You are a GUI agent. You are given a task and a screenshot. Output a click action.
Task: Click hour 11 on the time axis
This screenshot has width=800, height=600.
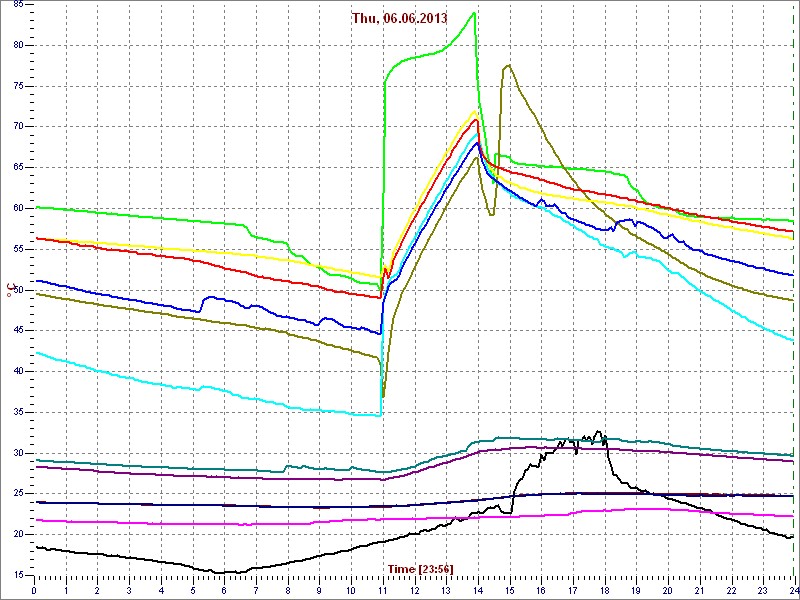(383, 589)
